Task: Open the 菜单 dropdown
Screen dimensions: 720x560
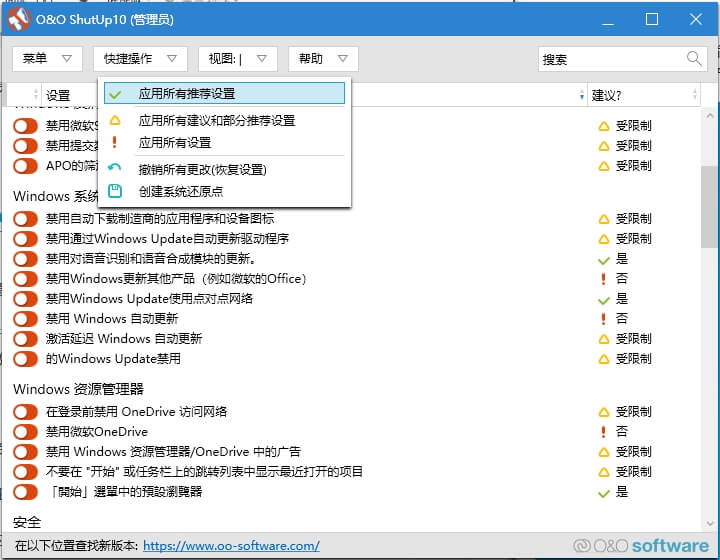Action: (x=47, y=59)
